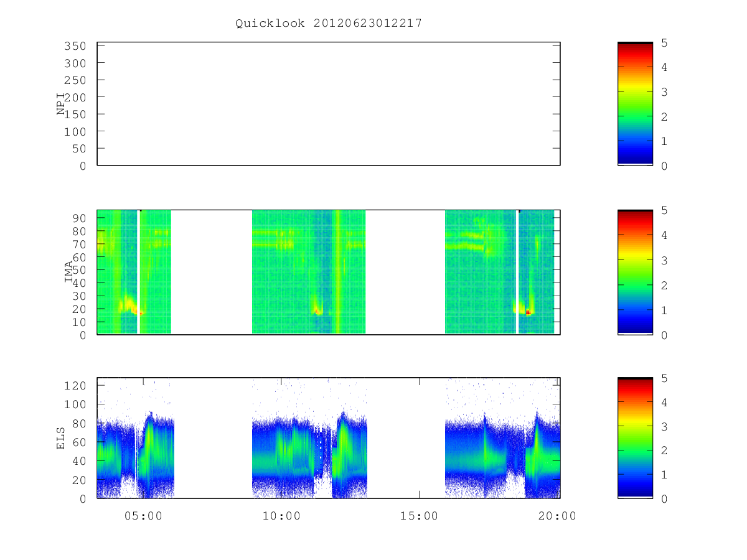Image resolution: width=747 pixels, height=560 pixels.
Task: Click the 05:00 time axis label
Action: 143,516
